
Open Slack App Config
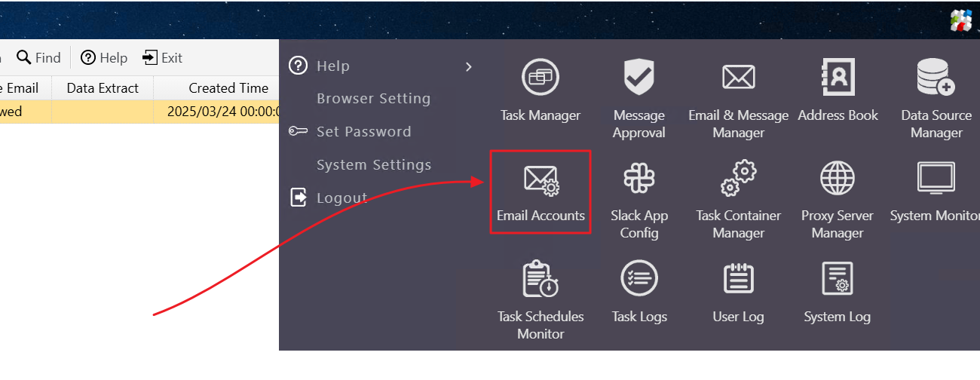coord(639,179)
